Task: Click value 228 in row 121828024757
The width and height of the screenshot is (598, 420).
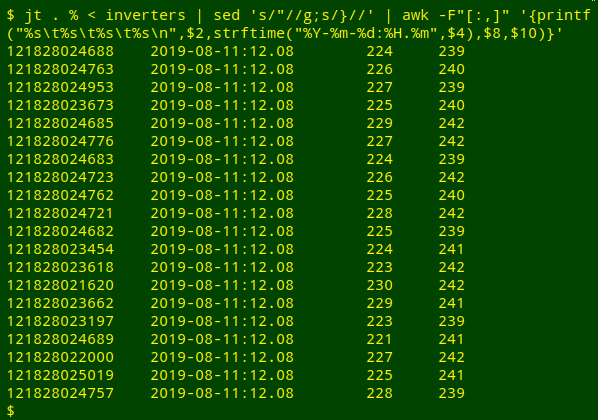Action: click(x=379, y=393)
